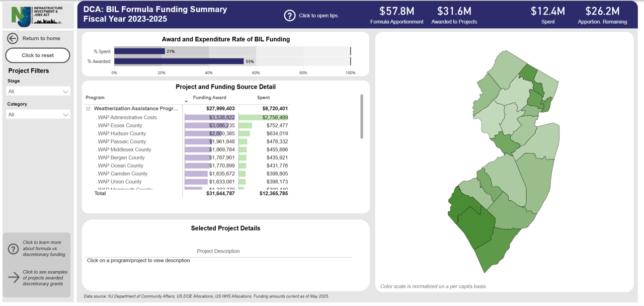Image resolution: width=644 pixels, height=306 pixels.
Task: Click the $57.8M Formula Apportionment card
Action: [396, 15]
